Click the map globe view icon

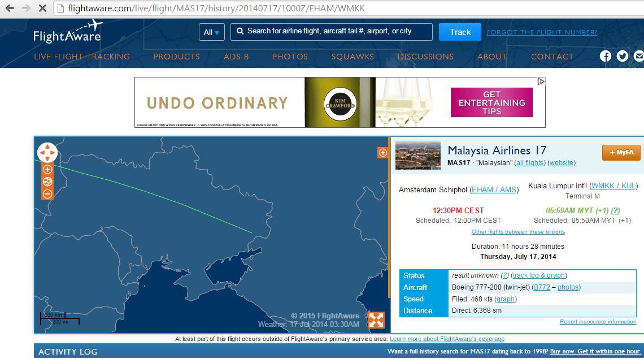click(x=47, y=182)
